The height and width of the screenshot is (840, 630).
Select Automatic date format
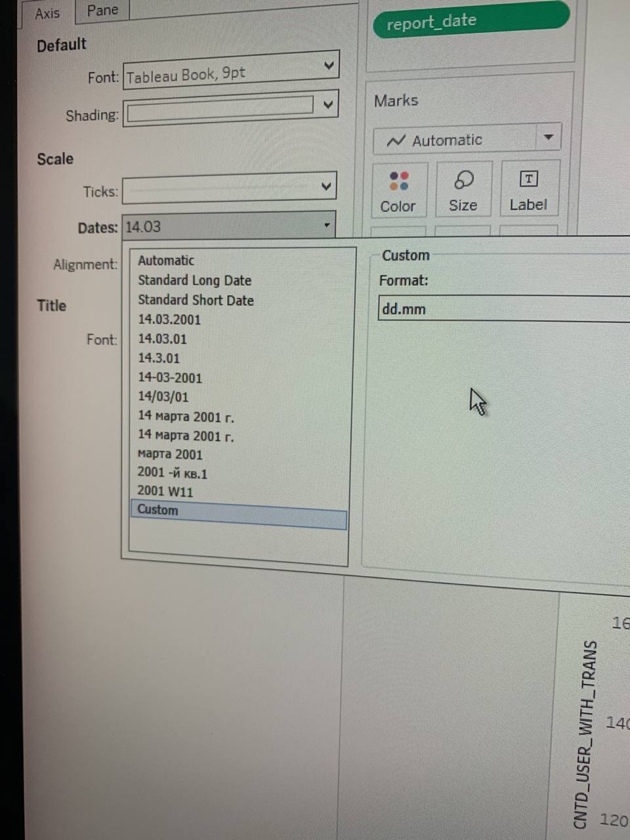click(x=166, y=261)
